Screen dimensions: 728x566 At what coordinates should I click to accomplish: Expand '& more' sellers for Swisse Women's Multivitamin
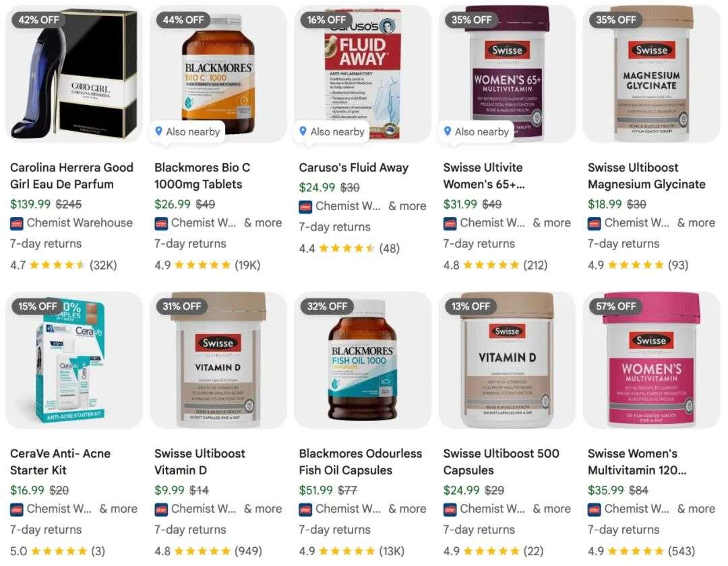point(696,509)
